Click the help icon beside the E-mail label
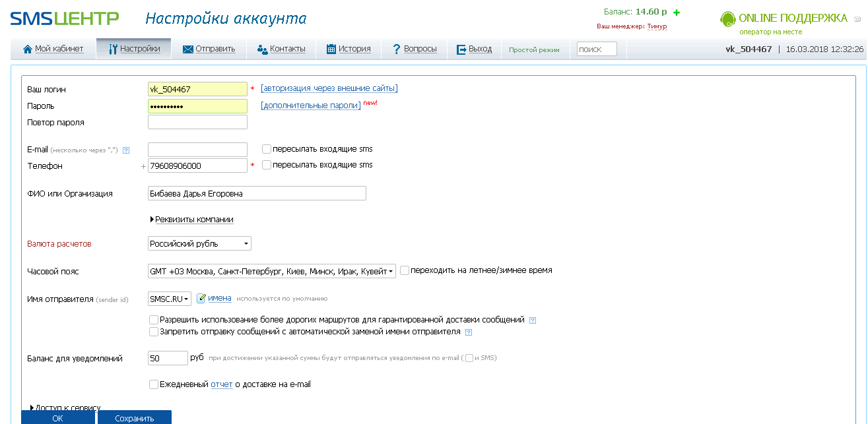Screen dimensions: 868x424 [x=126, y=150]
